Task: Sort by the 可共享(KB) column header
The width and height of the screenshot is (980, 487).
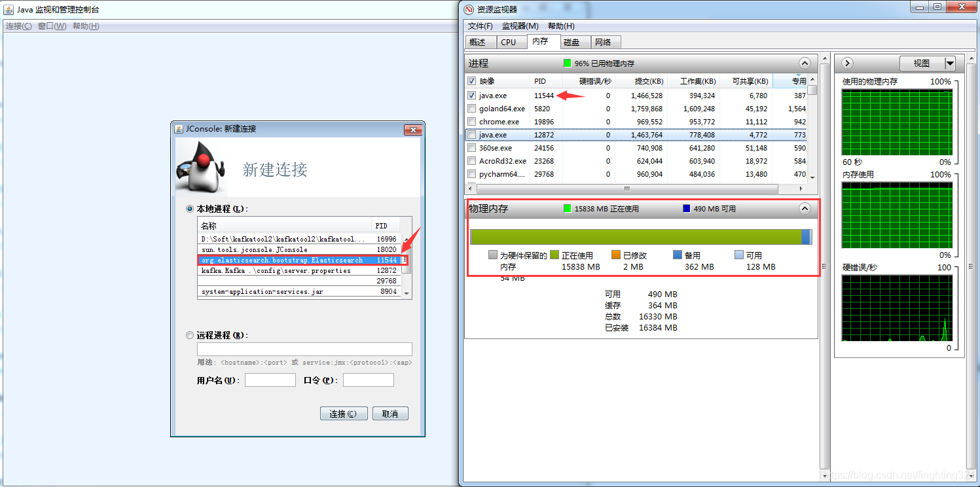Action: (x=746, y=81)
